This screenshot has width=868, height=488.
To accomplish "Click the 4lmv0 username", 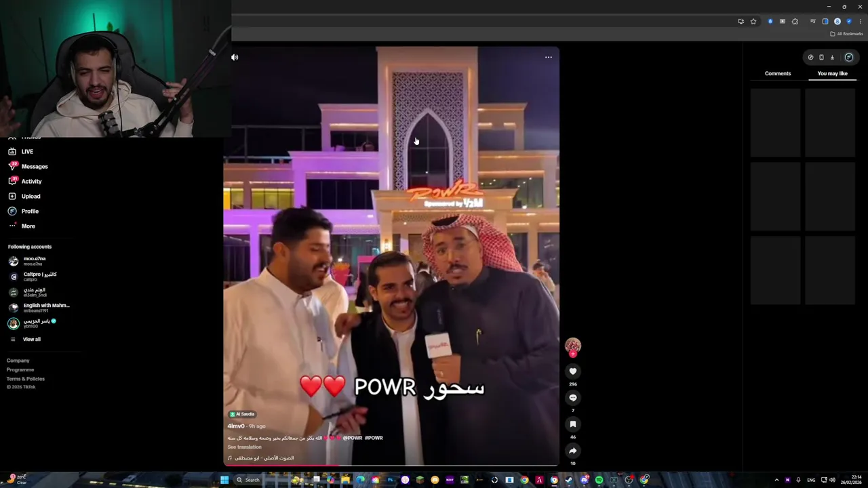I will (236, 426).
